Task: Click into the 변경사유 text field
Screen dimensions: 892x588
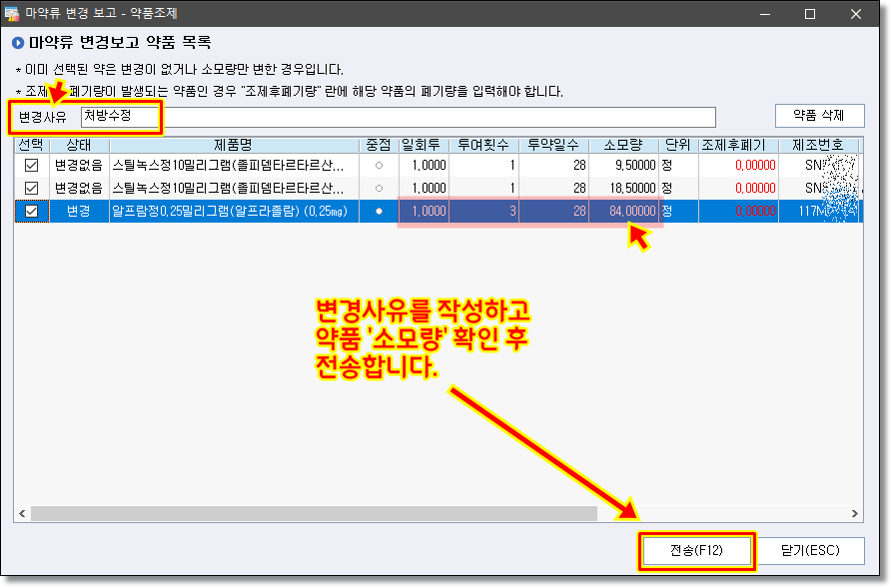Action: (440, 118)
